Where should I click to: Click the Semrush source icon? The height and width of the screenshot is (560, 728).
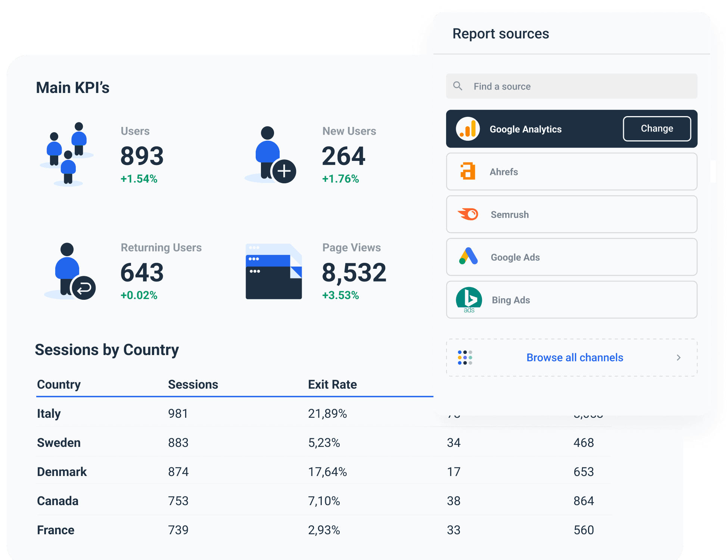coord(468,214)
